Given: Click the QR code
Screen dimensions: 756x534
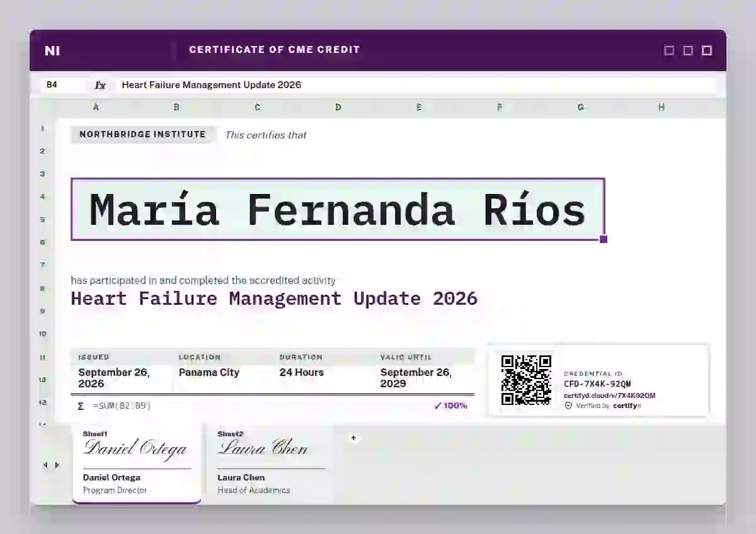Looking at the screenshot, I should coord(526,380).
